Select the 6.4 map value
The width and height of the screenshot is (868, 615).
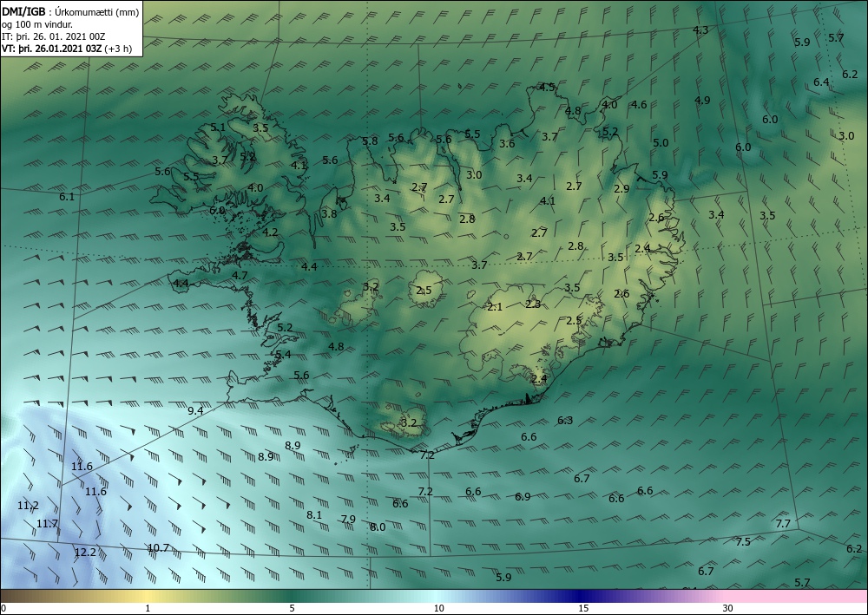click(821, 82)
